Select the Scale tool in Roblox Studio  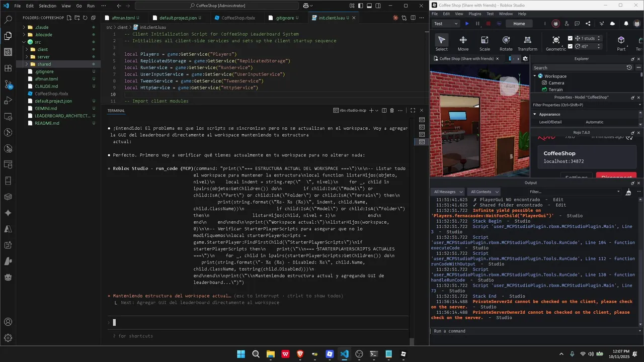point(485,44)
